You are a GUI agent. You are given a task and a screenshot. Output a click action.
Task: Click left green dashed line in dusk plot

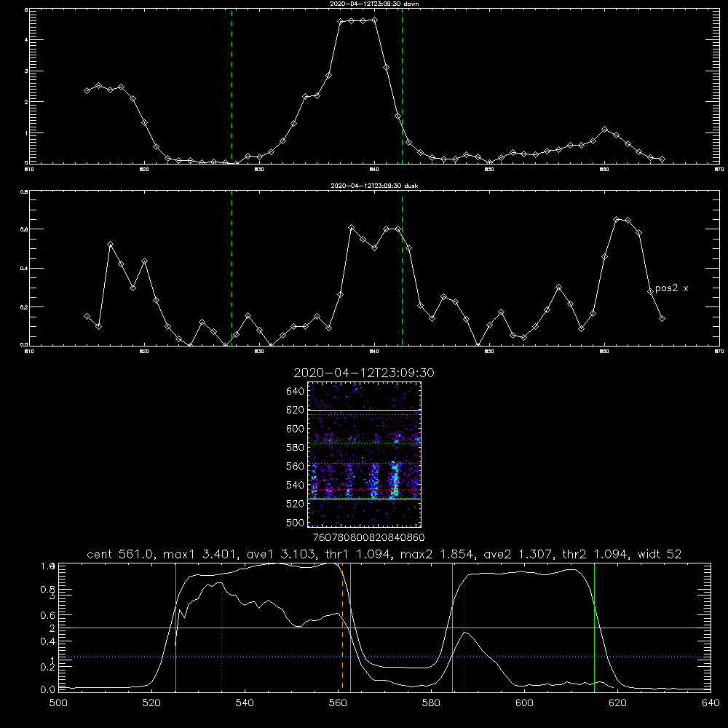pyautogui.click(x=232, y=268)
